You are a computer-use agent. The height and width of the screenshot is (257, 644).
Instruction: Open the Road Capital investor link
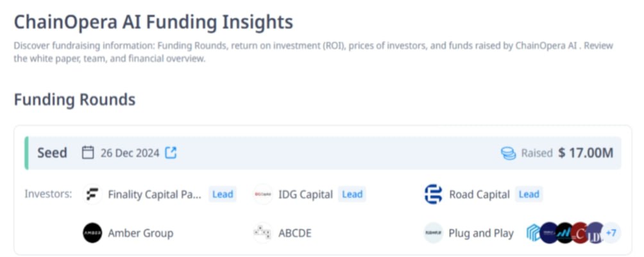tap(479, 194)
